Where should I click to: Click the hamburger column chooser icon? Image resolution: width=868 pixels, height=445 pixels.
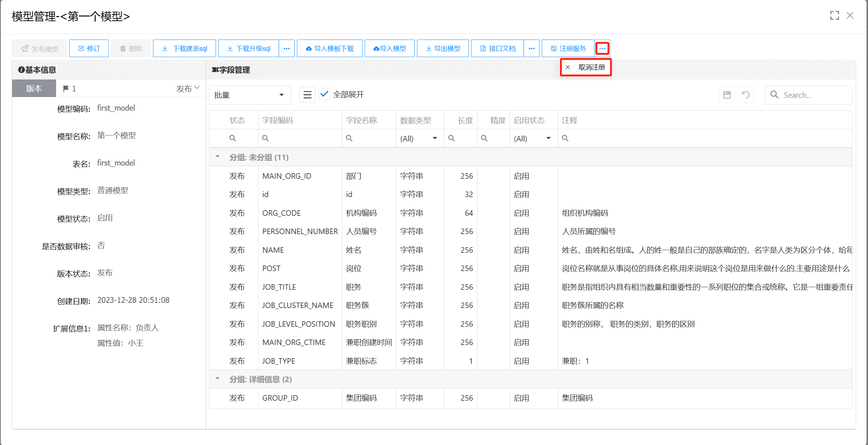(x=308, y=95)
